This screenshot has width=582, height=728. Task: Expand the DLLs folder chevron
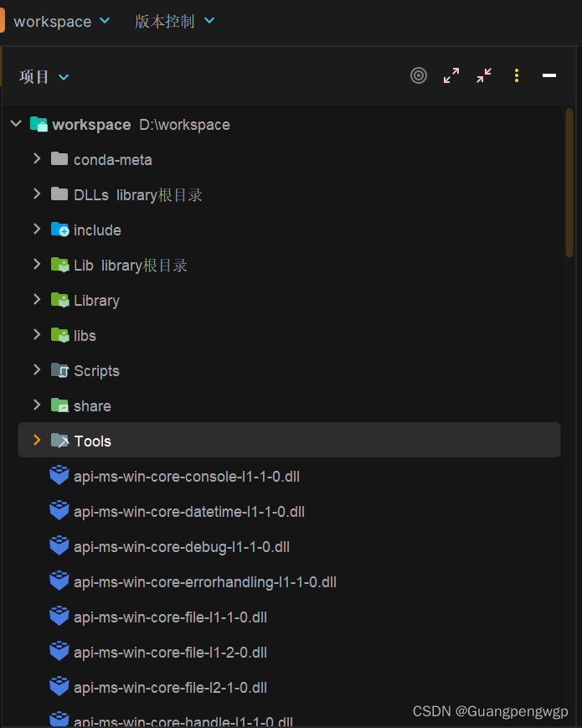37,194
